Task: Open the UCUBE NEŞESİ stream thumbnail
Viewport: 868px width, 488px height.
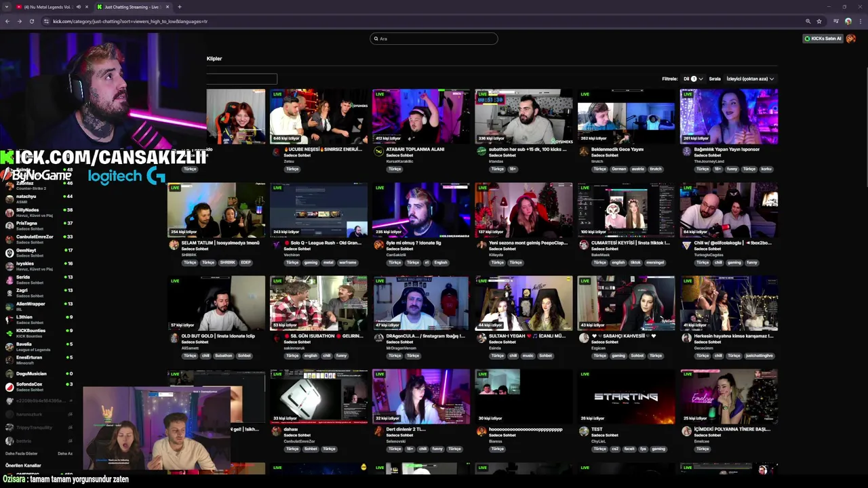Action: (x=319, y=116)
